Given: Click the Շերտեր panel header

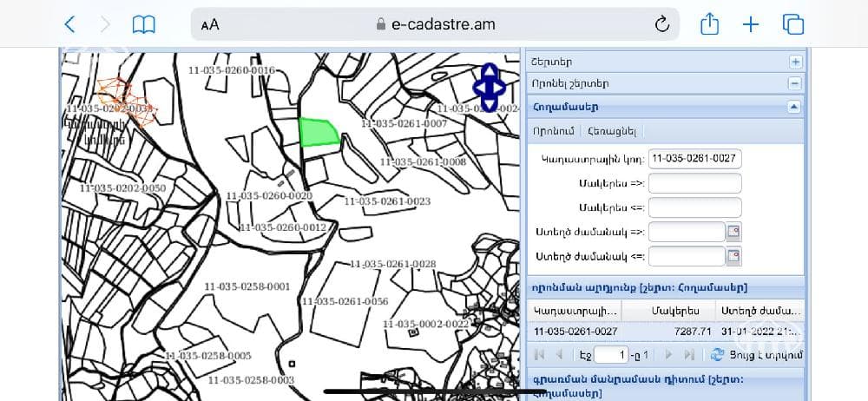Looking at the screenshot, I should point(666,62).
